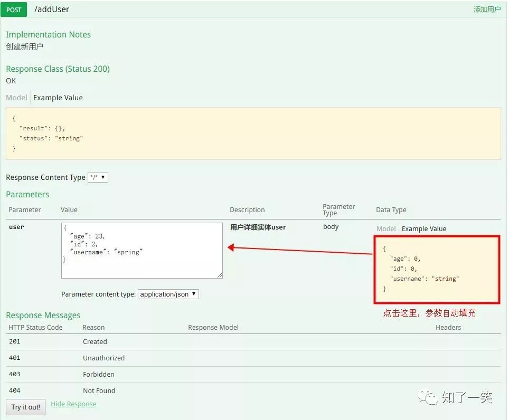This screenshot has width=509, height=420.
Task: Click the Hide Response link
Action: click(74, 404)
